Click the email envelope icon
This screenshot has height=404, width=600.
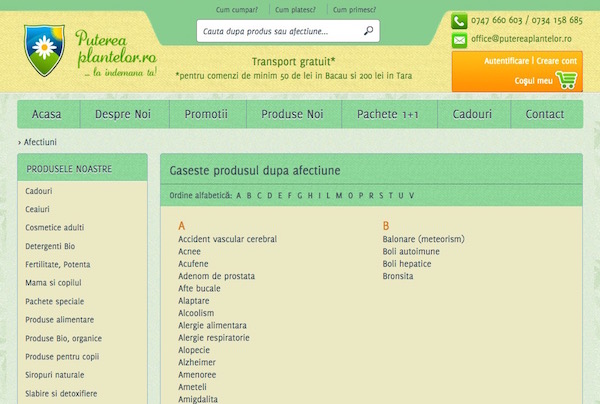click(459, 40)
